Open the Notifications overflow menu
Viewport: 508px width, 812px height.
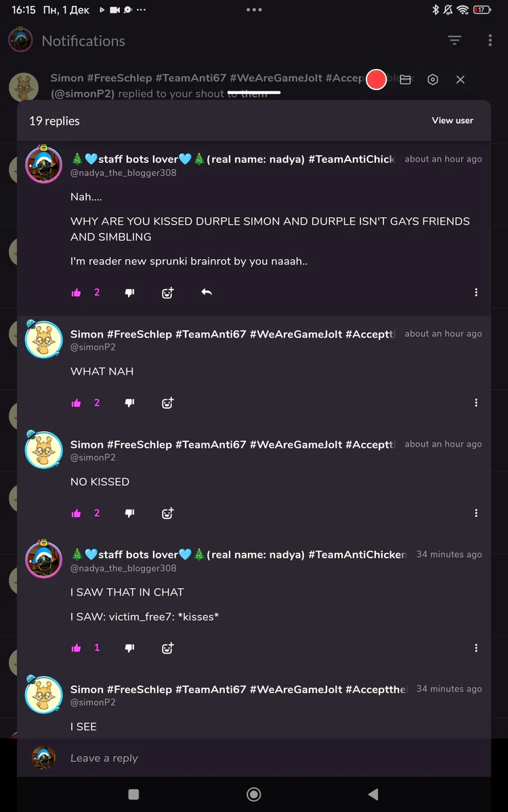coord(490,41)
